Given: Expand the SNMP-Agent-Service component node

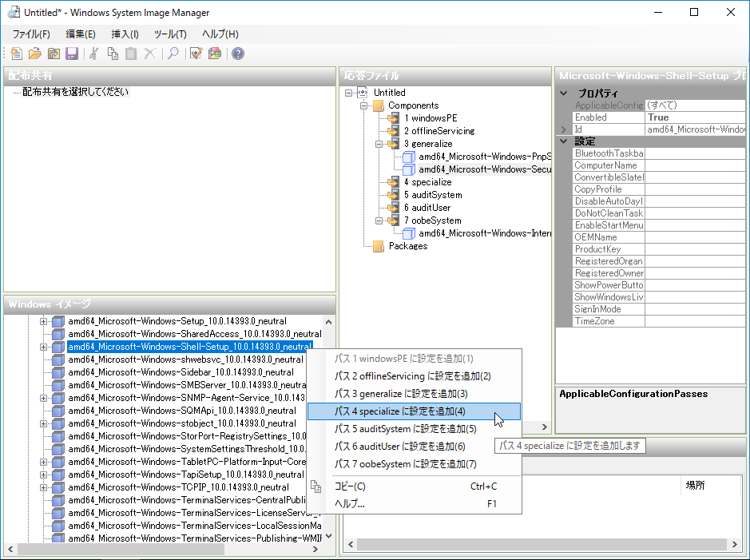Looking at the screenshot, I should point(43,398).
